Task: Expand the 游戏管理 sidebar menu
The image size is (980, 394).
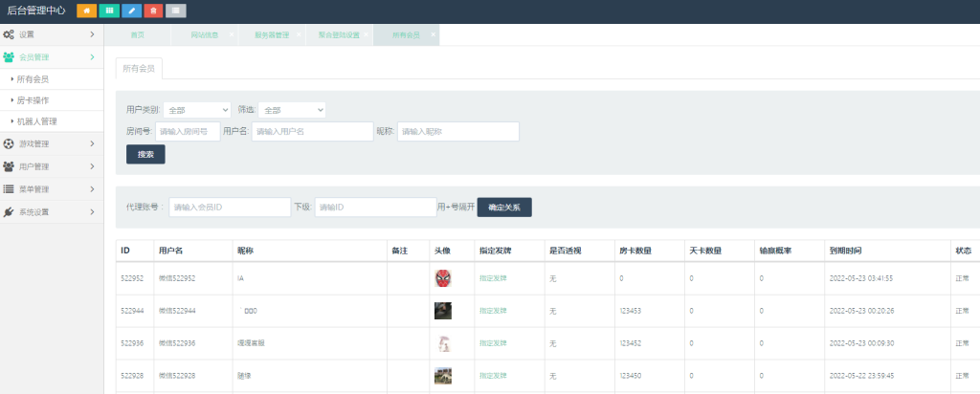Action: click(x=51, y=144)
